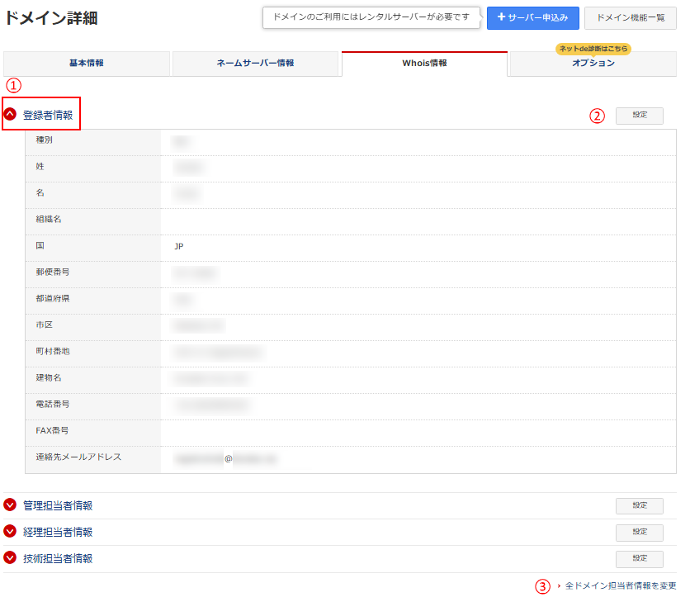Follow the 全ドメイン担当者情報を変更 link

pos(621,585)
